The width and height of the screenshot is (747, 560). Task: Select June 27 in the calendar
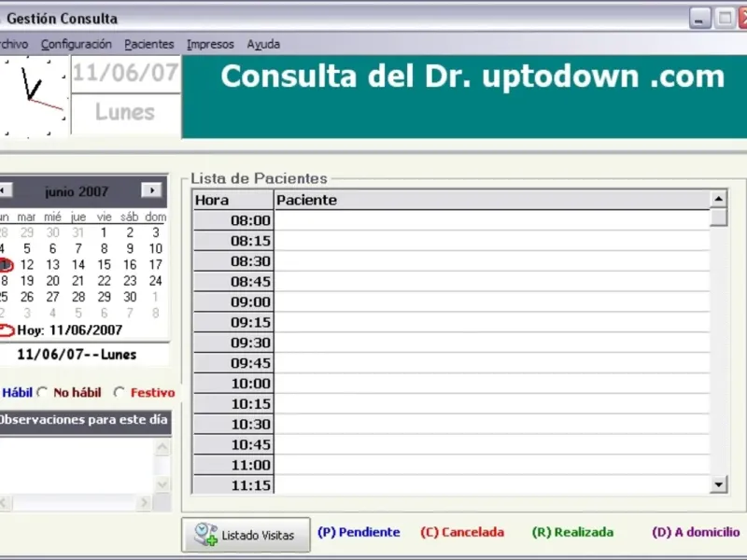click(x=53, y=297)
